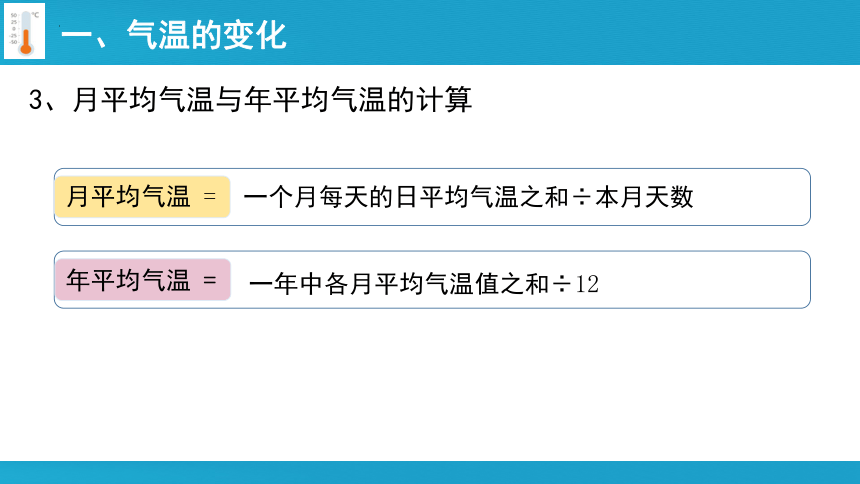Click the blue header banner
Screen dimensions: 860x484
(430, 32)
